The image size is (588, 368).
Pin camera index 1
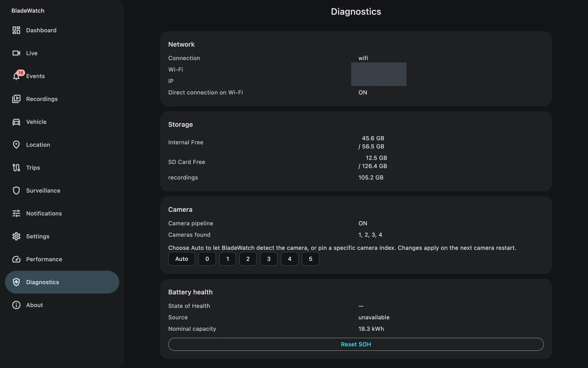[x=227, y=259]
